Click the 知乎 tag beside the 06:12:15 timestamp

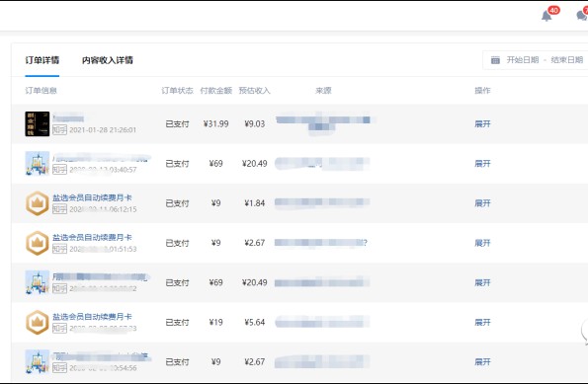(59, 209)
